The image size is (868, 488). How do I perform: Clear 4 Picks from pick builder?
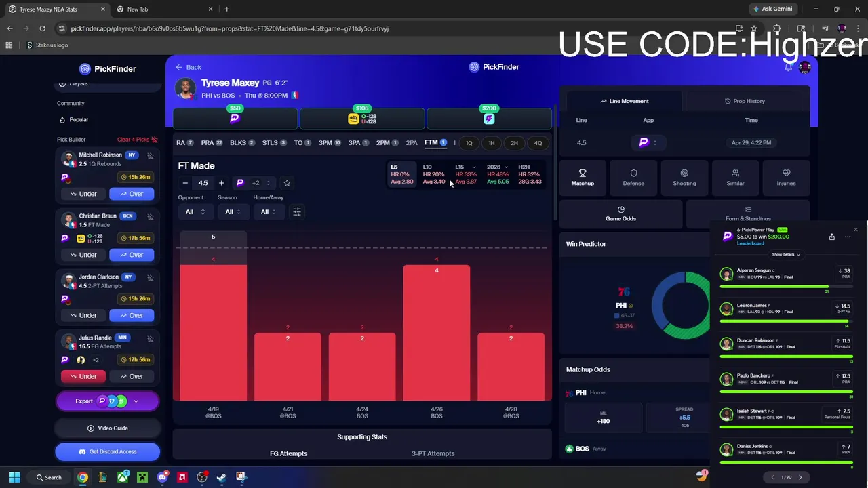click(x=137, y=140)
